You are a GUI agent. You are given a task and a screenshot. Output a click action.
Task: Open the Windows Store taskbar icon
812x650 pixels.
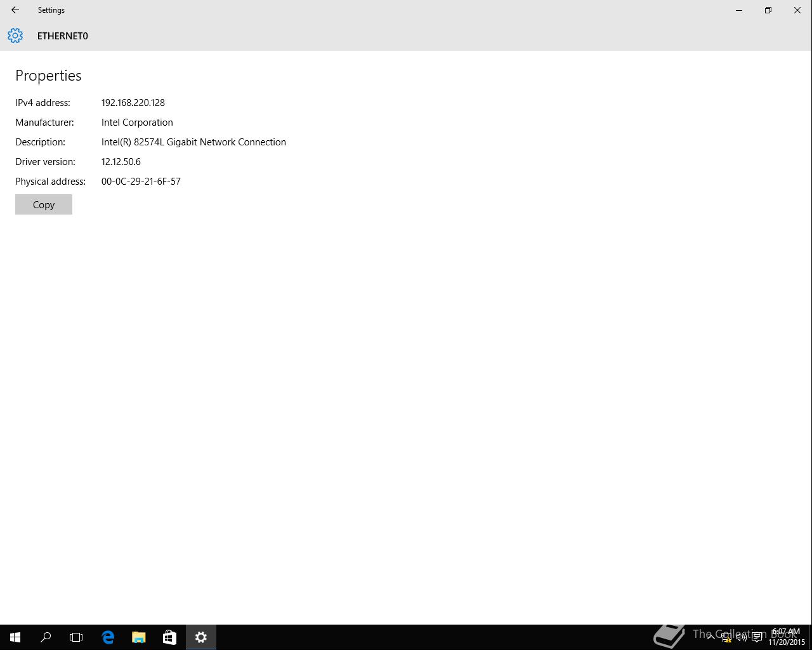point(169,637)
